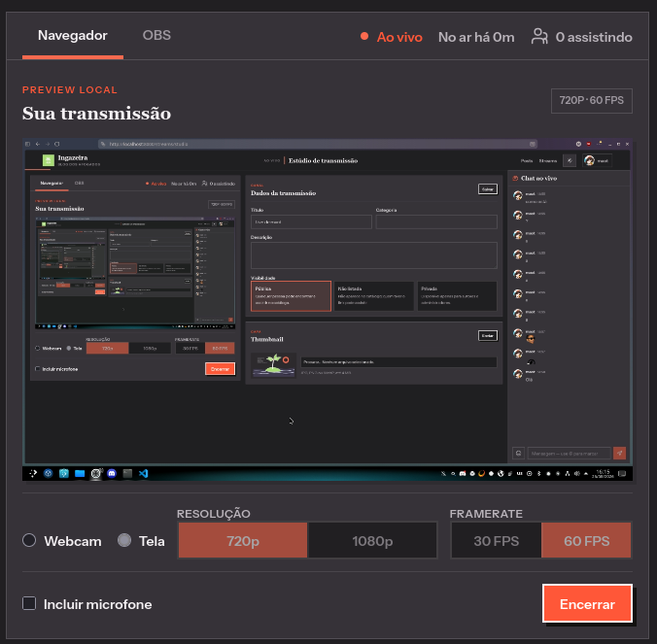Open the OBS tab

[x=156, y=36]
